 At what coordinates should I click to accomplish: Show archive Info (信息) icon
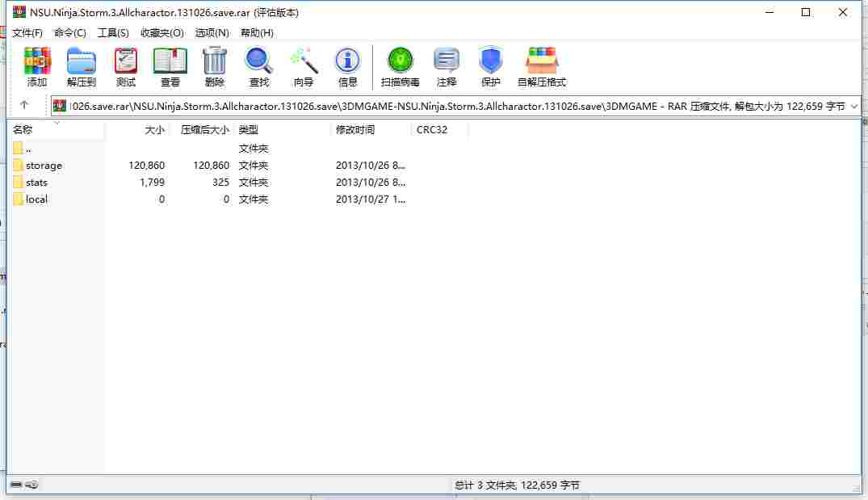347,61
